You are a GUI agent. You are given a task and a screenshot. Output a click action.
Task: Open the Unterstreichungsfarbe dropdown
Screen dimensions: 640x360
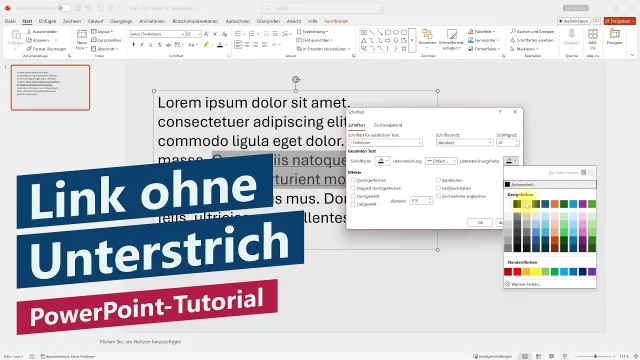point(511,161)
